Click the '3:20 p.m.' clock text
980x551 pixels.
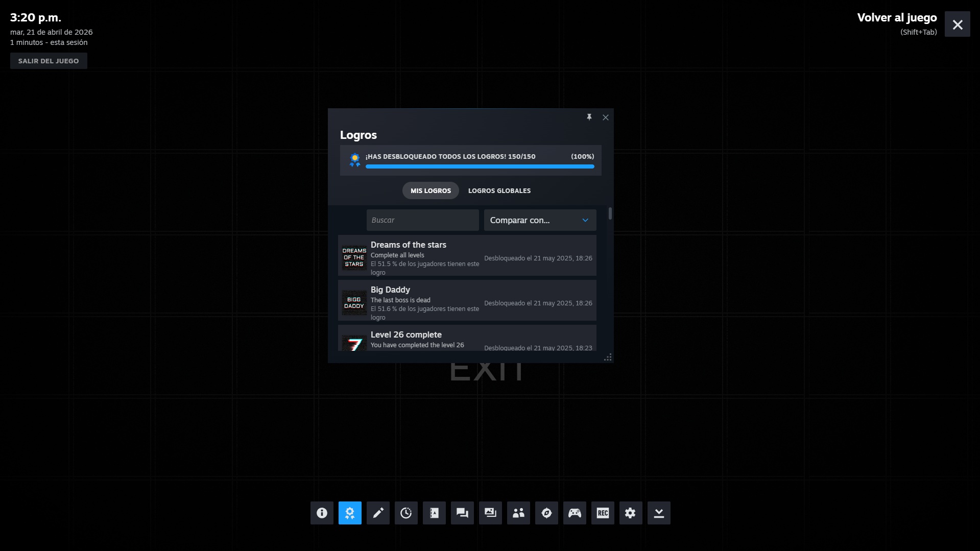pos(36,17)
